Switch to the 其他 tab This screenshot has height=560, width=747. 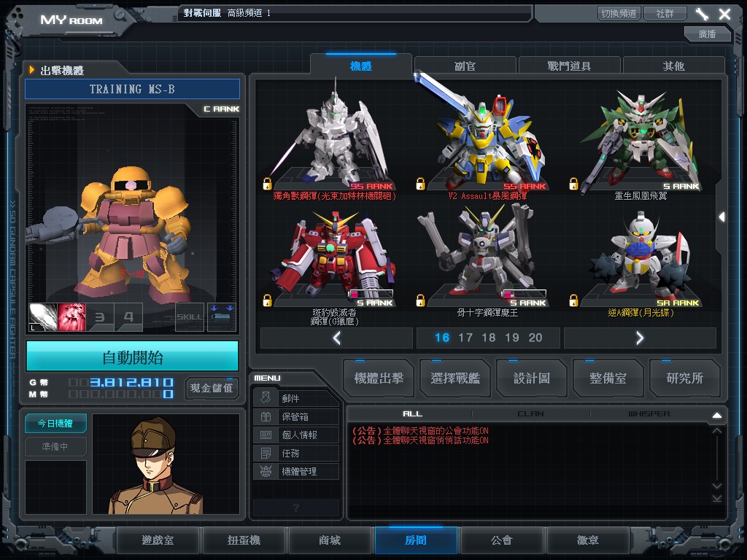click(673, 66)
